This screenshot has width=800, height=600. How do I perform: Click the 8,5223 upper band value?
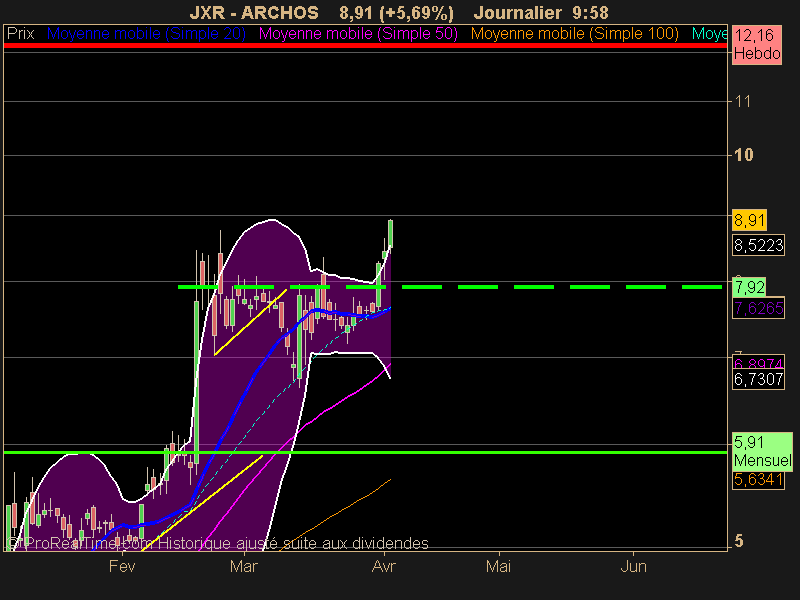(758, 245)
